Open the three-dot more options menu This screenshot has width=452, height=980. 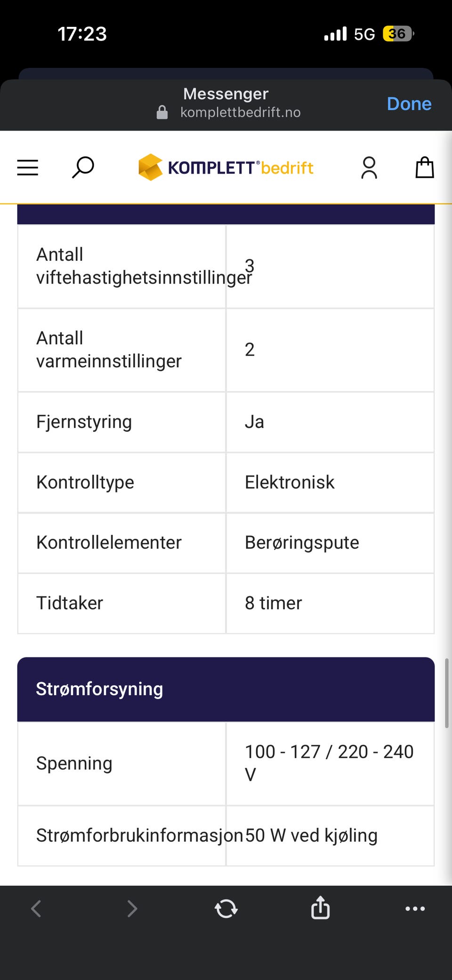(415, 908)
